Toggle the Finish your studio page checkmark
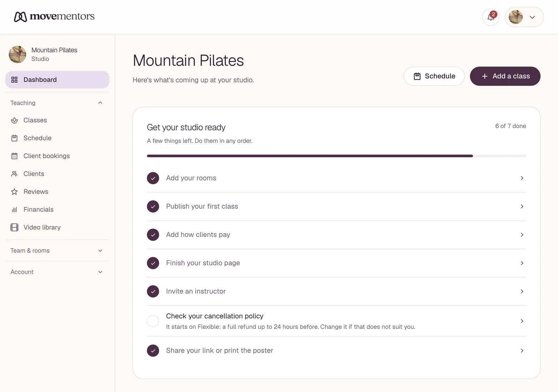This screenshot has height=392, width=558. click(153, 263)
